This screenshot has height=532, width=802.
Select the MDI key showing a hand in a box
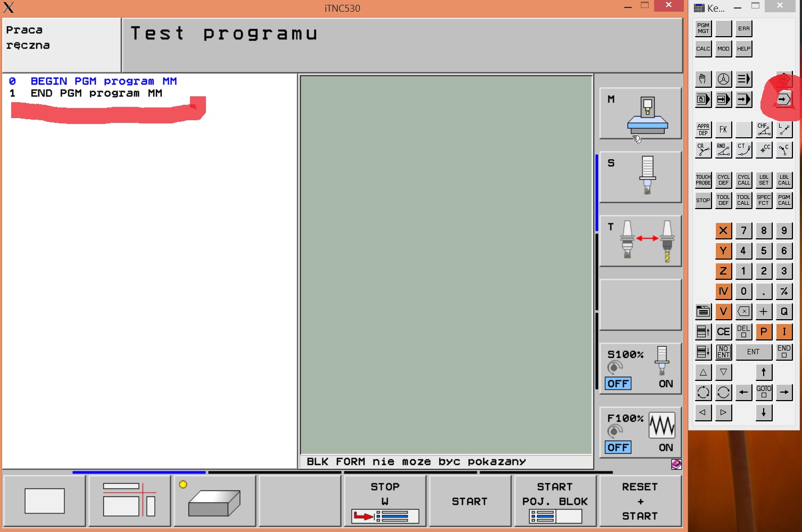pos(703,99)
